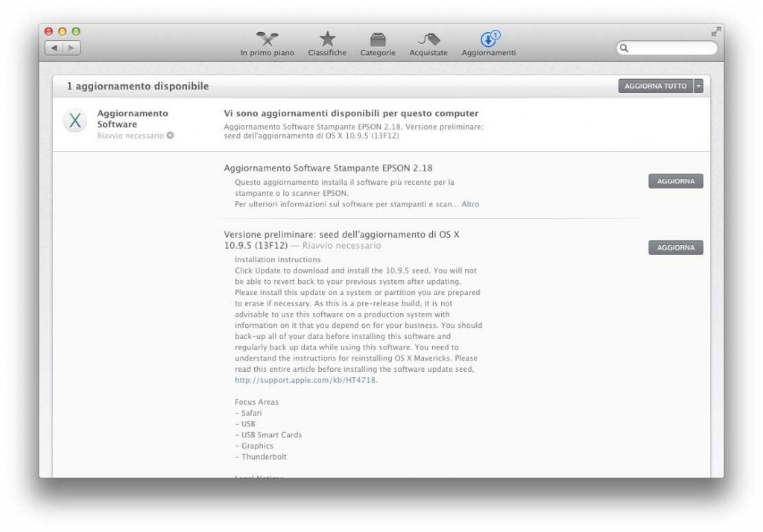Select the Categorie tab label

tap(378, 53)
